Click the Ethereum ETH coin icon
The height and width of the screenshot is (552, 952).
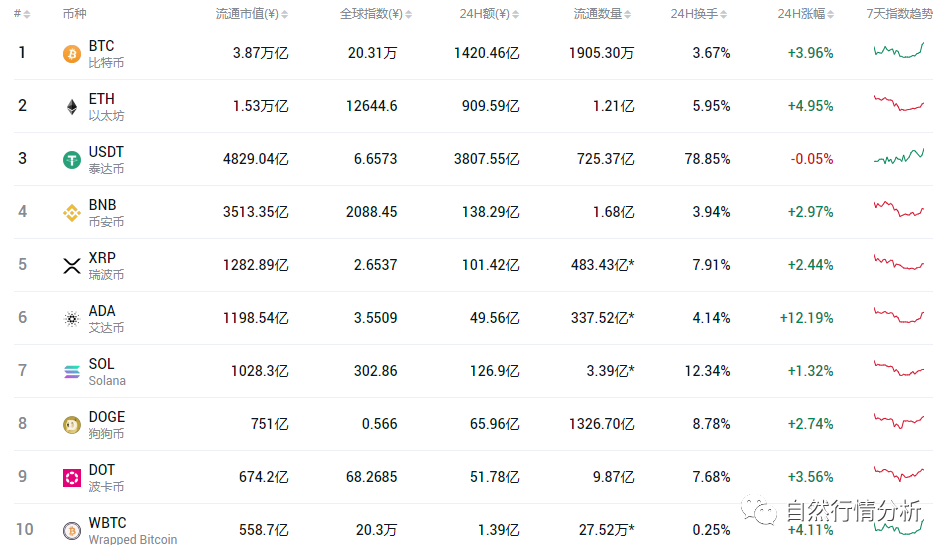72,107
